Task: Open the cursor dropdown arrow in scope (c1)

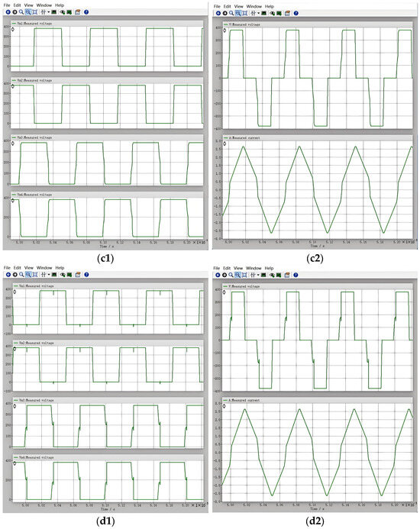Action: pos(49,11)
